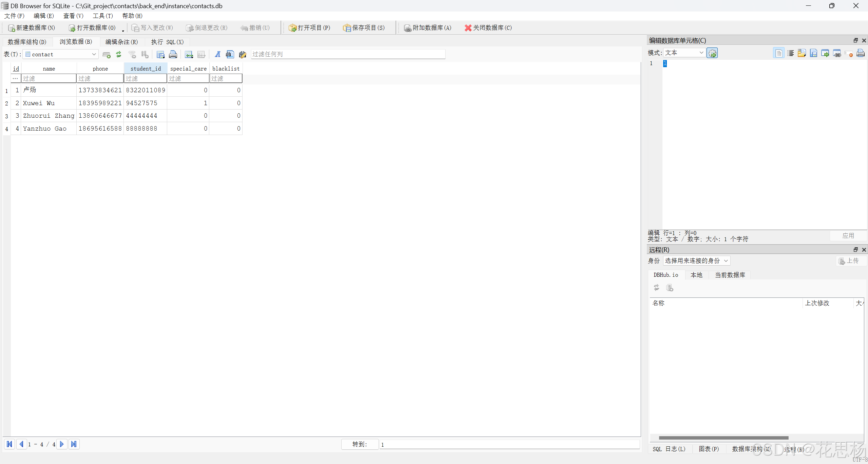Open the font selection icon for the data grid

click(217, 54)
